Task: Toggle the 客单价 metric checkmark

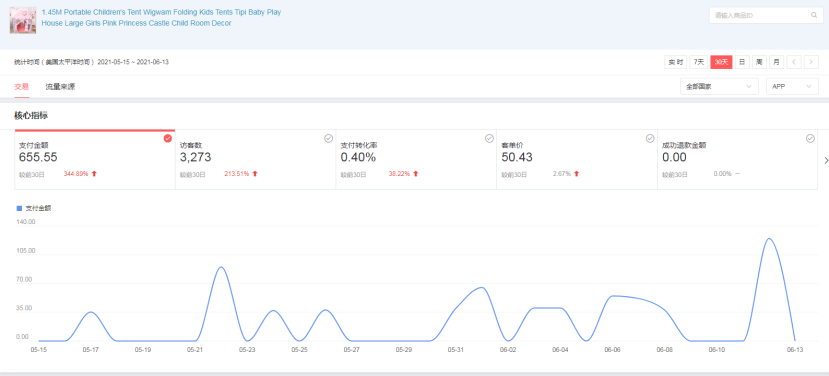Action: coord(650,139)
